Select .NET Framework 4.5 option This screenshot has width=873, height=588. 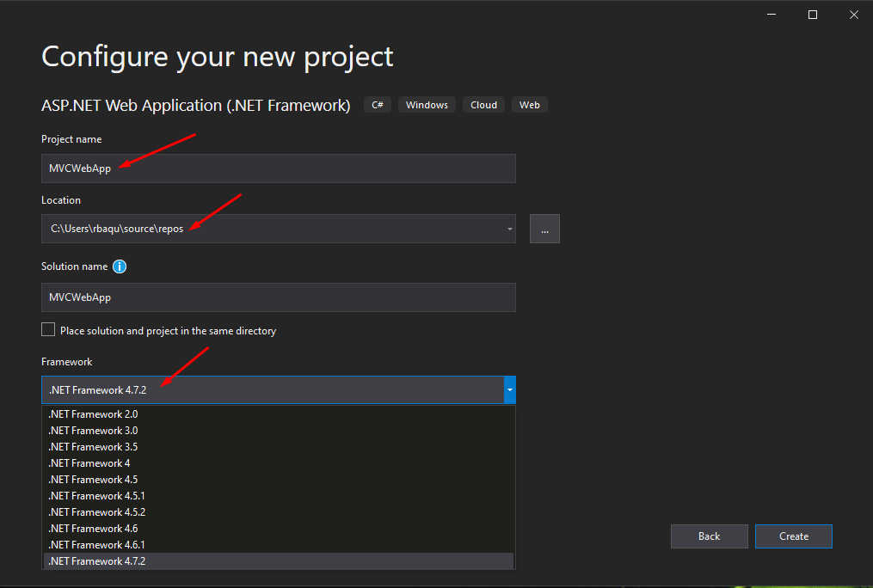pos(279,480)
